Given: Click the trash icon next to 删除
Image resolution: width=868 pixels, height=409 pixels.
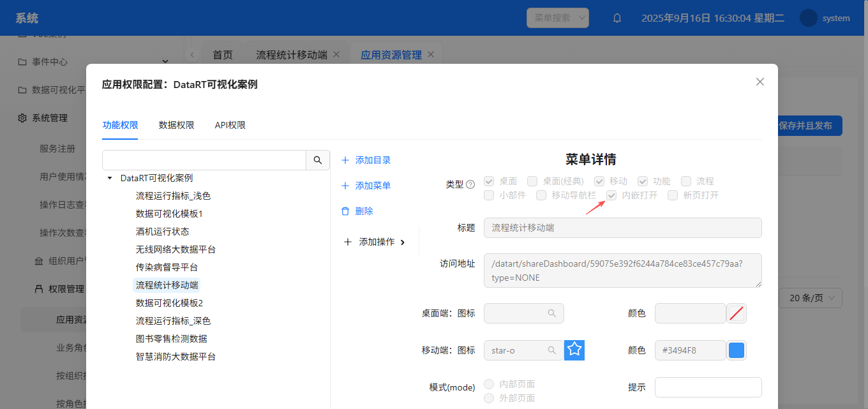Looking at the screenshot, I should 345,211.
